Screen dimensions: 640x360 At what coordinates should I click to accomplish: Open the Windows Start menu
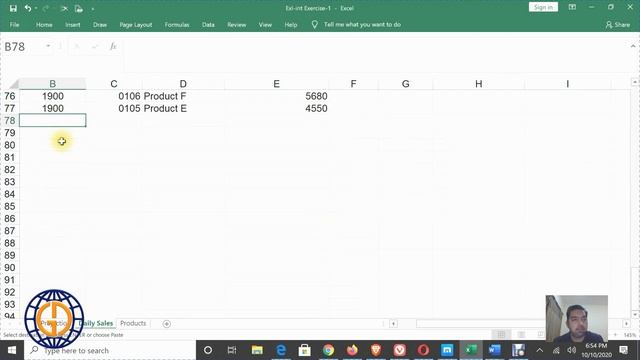11,350
